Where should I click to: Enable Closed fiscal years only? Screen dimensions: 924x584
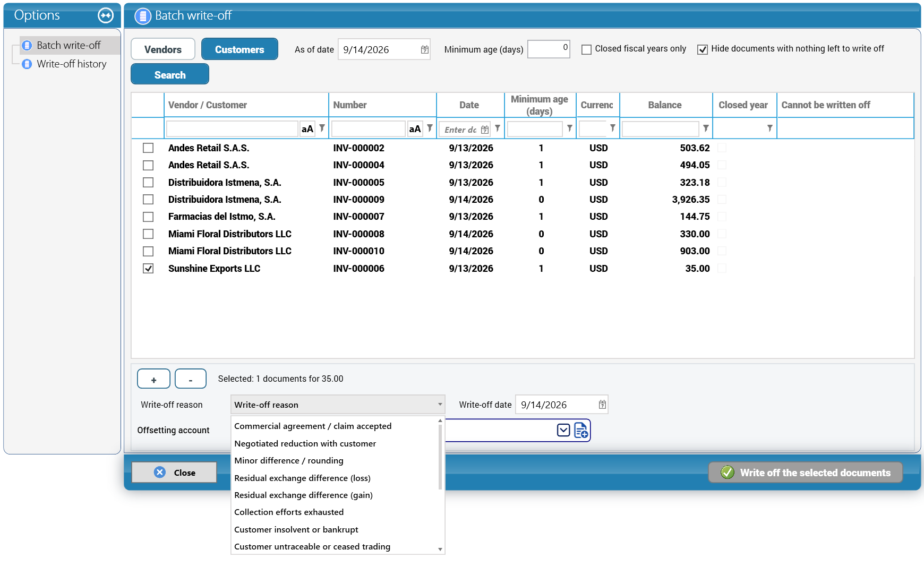tap(586, 49)
